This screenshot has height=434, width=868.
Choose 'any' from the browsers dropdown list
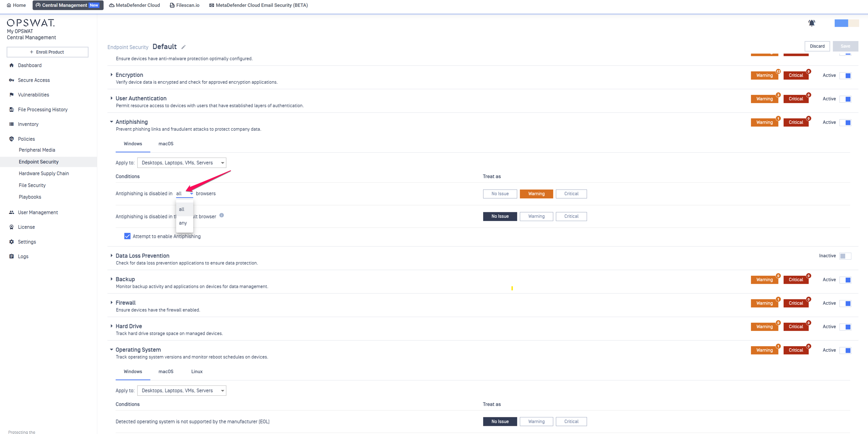[x=183, y=223]
